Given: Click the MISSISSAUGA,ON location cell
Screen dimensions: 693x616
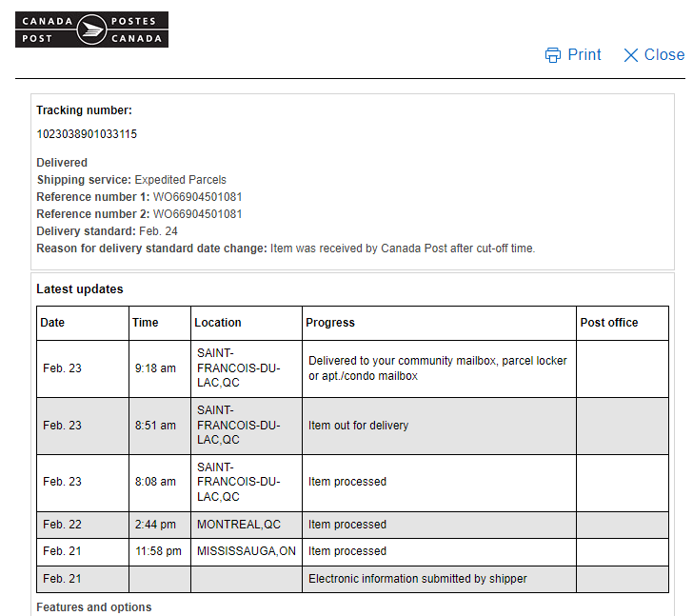Looking at the screenshot, I should pyautogui.click(x=247, y=551).
